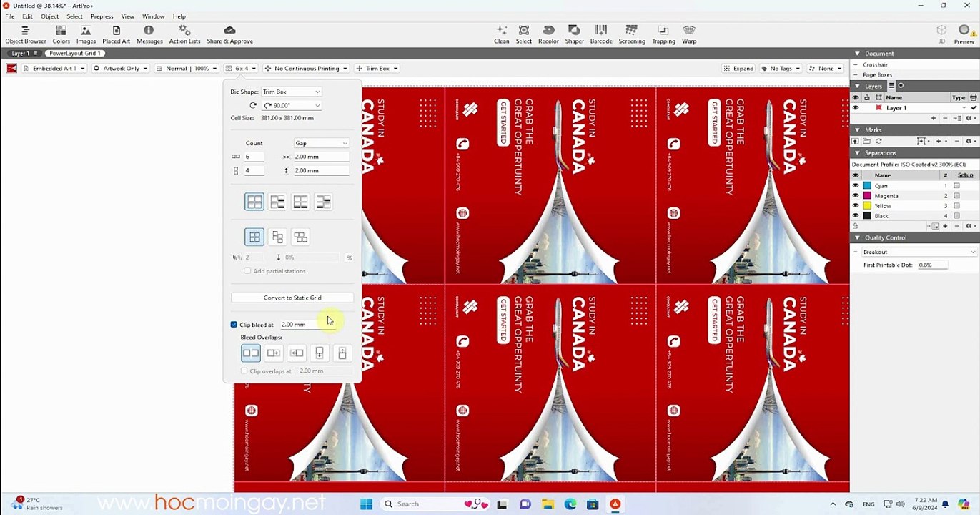Toggle Cyan setup checkbox

956,186
